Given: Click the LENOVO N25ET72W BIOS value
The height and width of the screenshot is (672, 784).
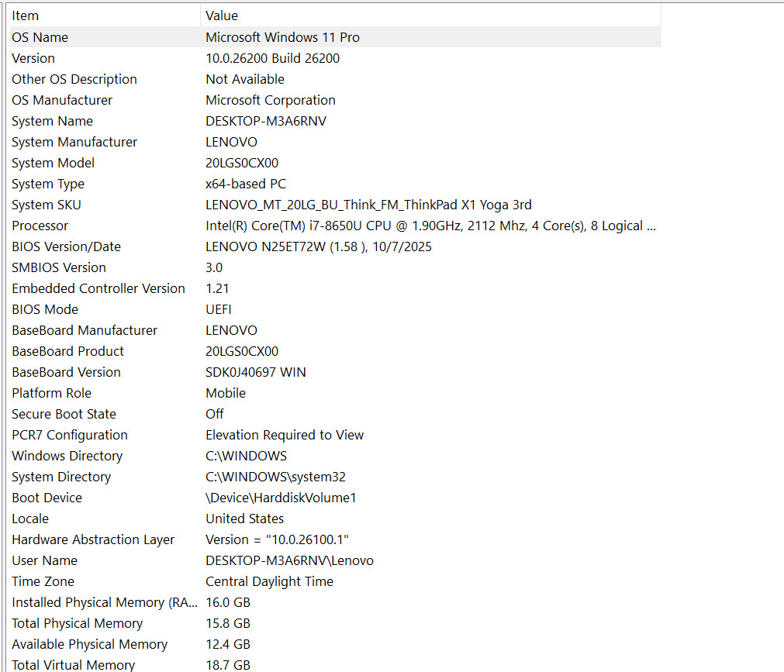Looking at the screenshot, I should click(319, 247).
